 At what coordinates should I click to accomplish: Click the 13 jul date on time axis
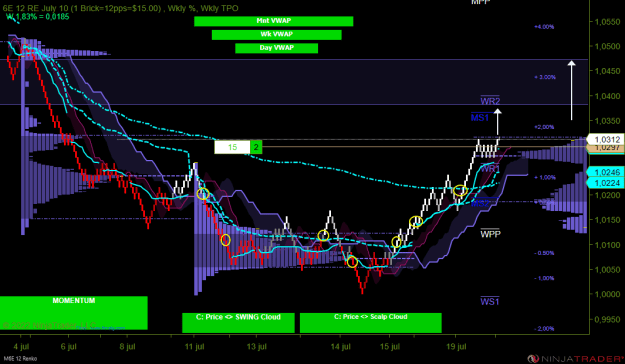point(257,346)
